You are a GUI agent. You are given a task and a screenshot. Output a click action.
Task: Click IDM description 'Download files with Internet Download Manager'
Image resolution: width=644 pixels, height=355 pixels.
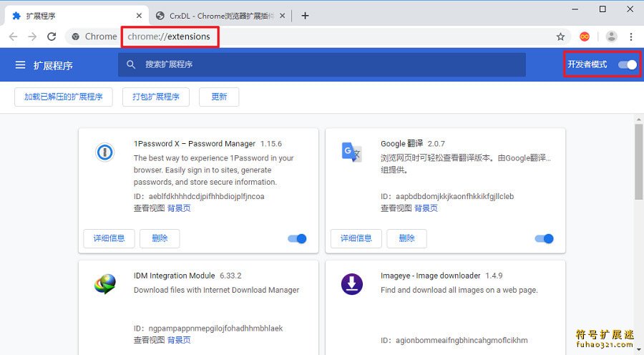point(216,290)
